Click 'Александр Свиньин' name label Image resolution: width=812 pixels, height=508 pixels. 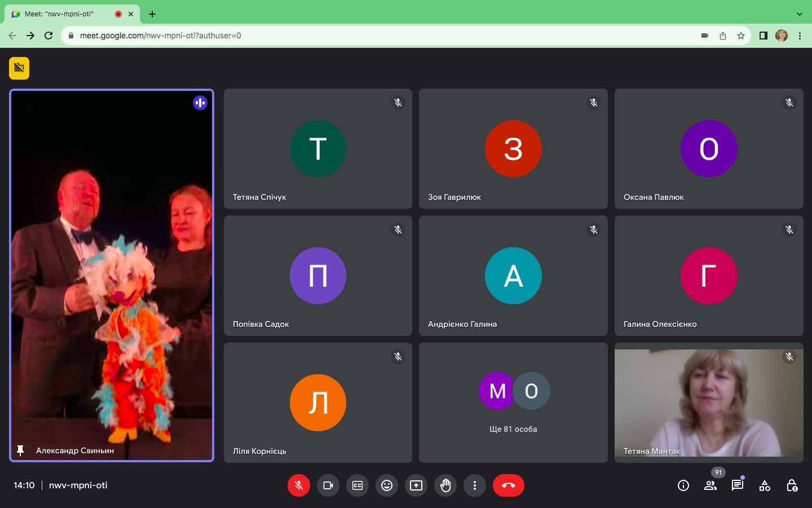point(75,450)
